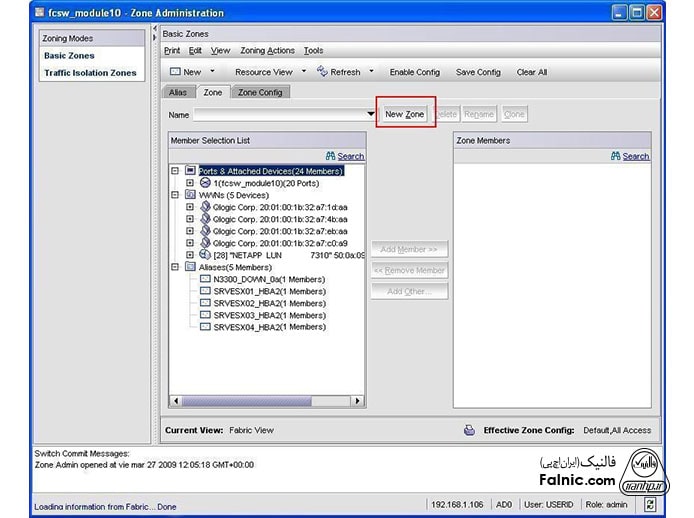This screenshot has width=694, height=518.
Task: Select Traffic Isolation Zones mode
Action: 89,73
